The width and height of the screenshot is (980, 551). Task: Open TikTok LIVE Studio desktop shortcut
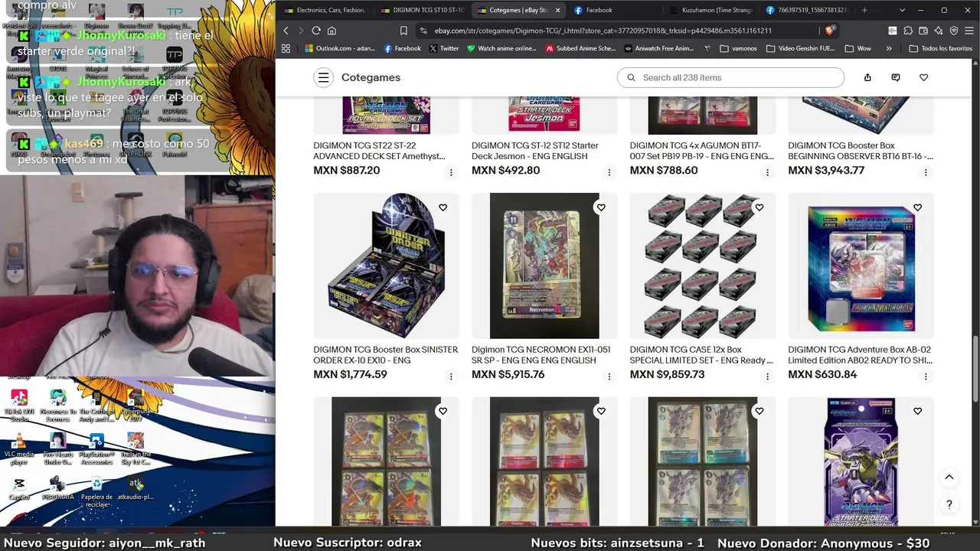tap(19, 404)
